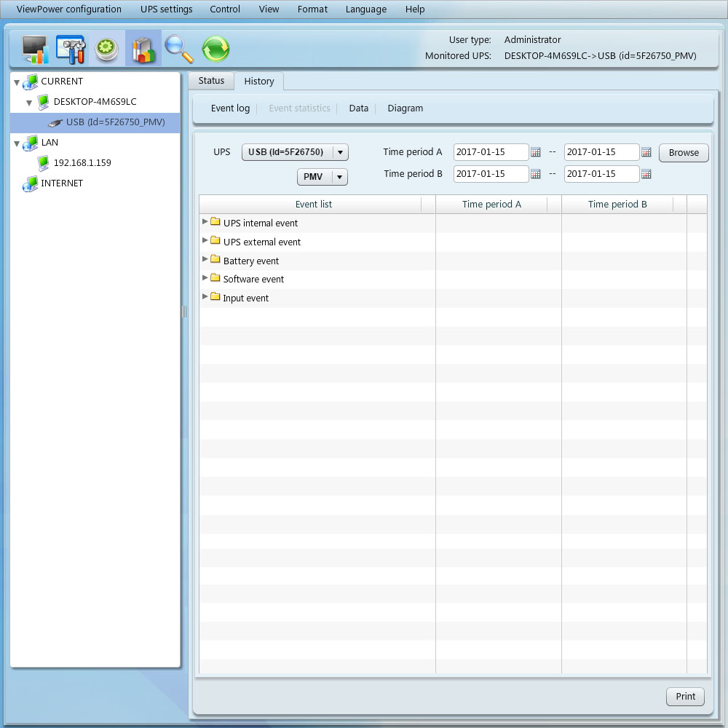
Task: Click the CURRENT network globe icon
Action: (x=30, y=82)
